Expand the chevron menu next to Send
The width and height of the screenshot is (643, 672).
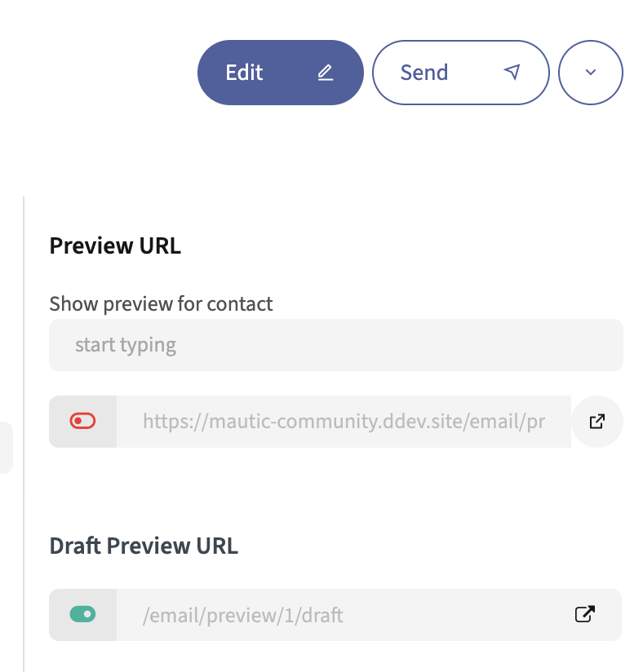coord(591,73)
